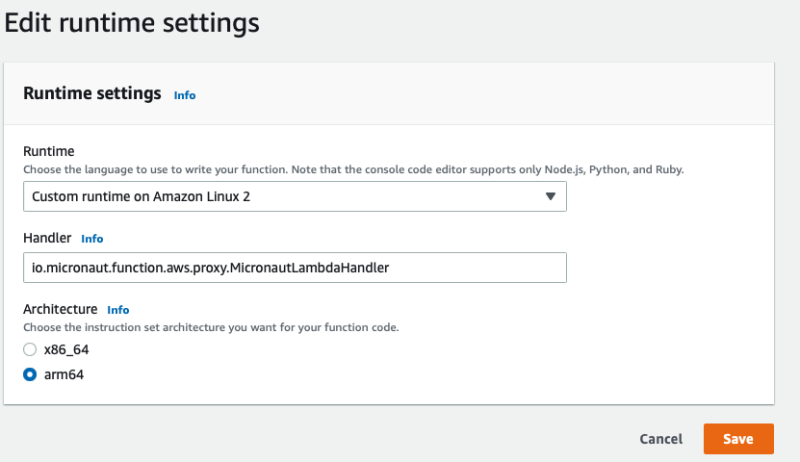
Task: Place cursor after MicronautLambdaHandler text
Action: [390, 267]
